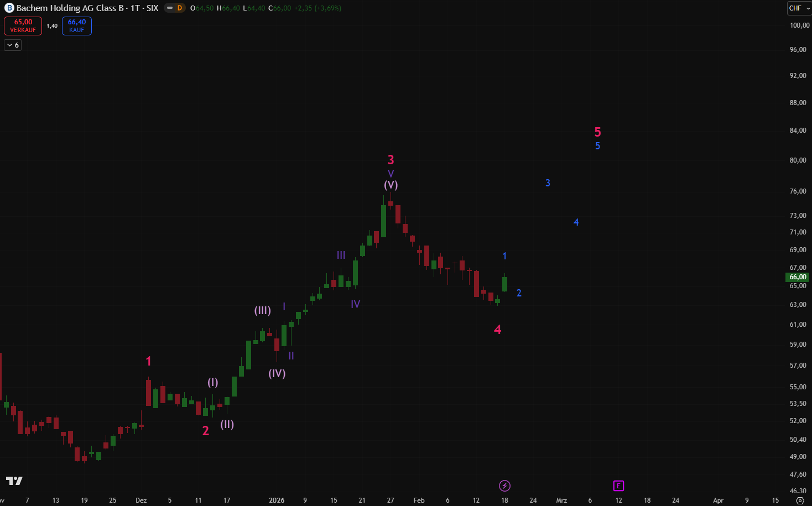The height and width of the screenshot is (506, 812).
Task: Click the 2026 date on time axis
Action: pos(277,500)
